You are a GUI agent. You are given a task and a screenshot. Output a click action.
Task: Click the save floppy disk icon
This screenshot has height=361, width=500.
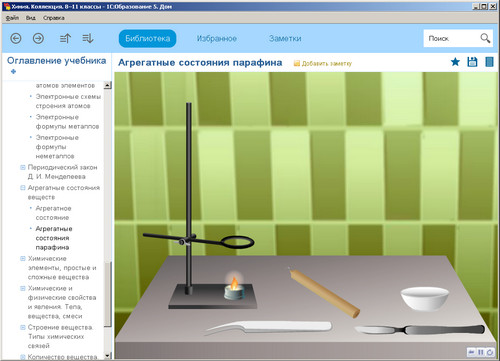472,62
